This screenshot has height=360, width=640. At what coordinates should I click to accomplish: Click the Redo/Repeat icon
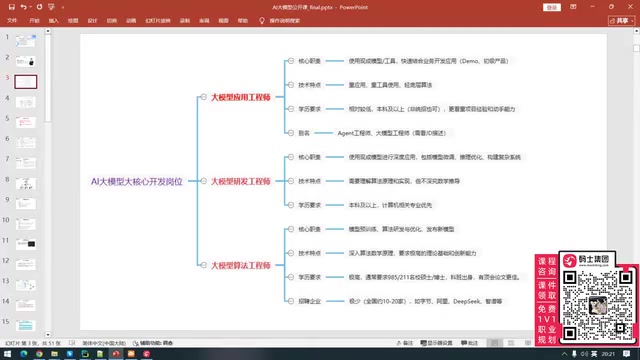[39, 7]
